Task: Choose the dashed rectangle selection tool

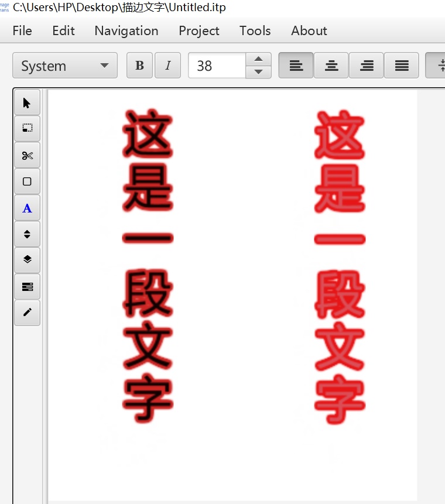Action: (27, 129)
